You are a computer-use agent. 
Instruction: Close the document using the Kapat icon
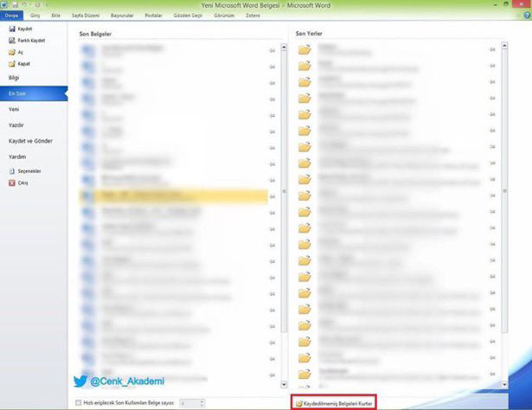pyautogui.click(x=11, y=63)
